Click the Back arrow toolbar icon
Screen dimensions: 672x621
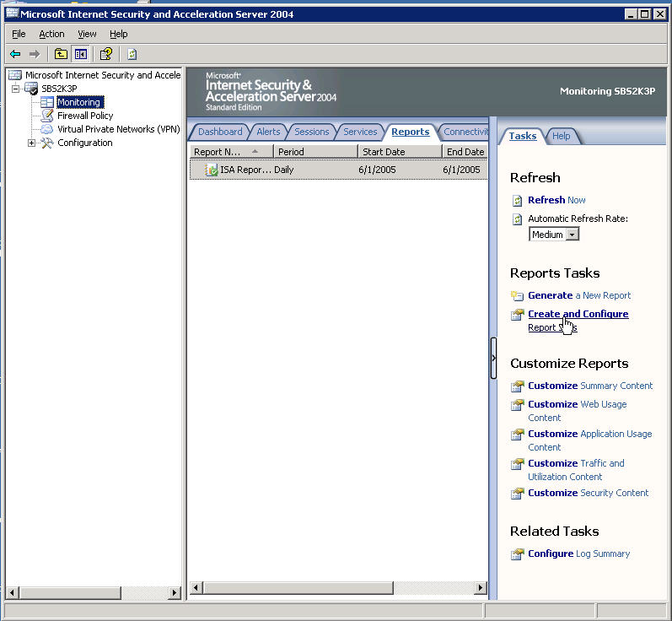(15, 54)
